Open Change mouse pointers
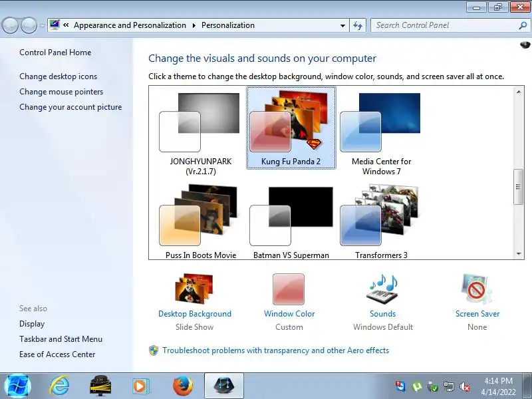This screenshot has width=532, height=399. 61,92
